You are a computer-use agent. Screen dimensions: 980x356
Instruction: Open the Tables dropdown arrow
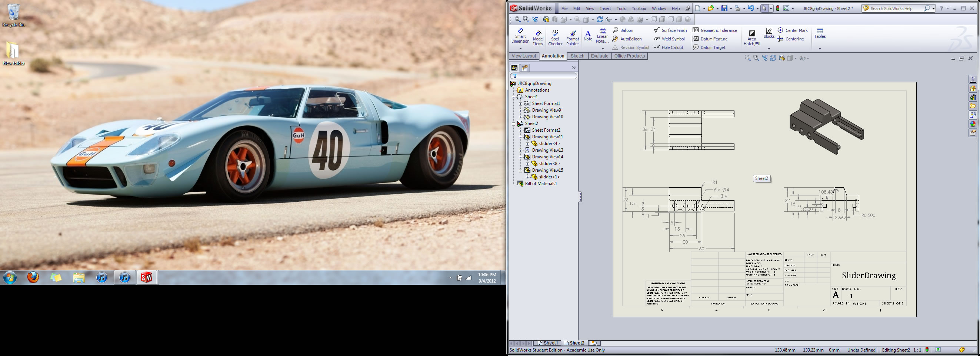tap(820, 49)
